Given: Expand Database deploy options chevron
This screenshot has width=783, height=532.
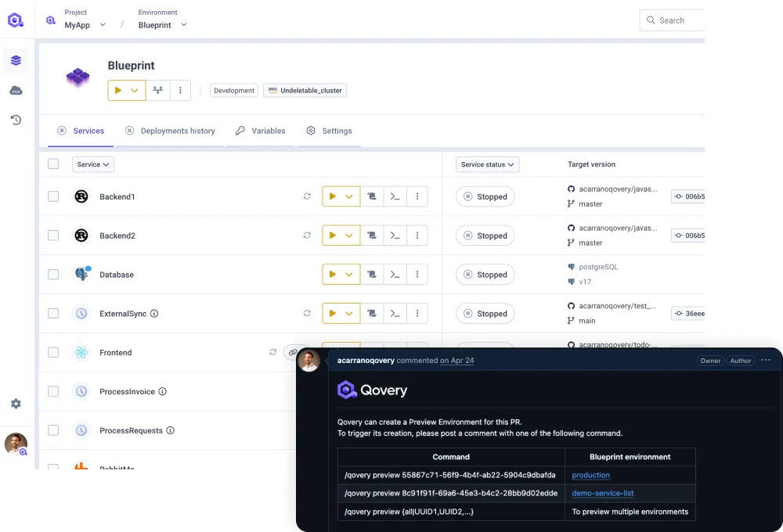Looking at the screenshot, I should pyautogui.click(x=349, y=274).
